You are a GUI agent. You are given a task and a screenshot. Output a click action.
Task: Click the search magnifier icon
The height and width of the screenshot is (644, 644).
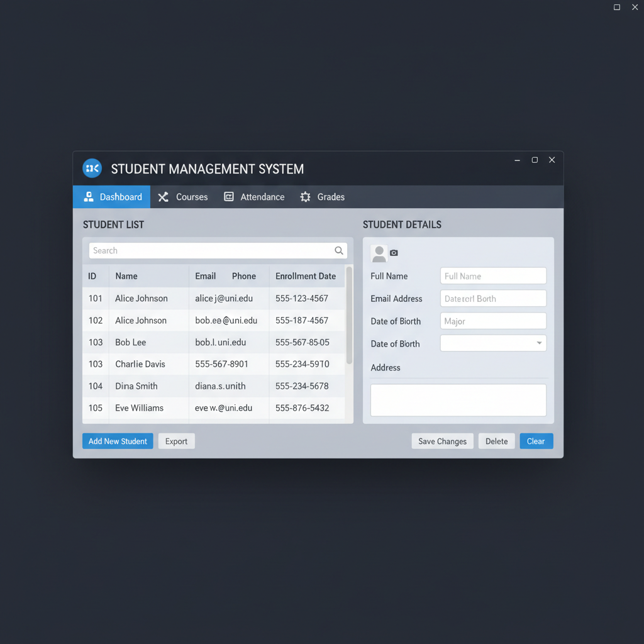coord(339,250)
